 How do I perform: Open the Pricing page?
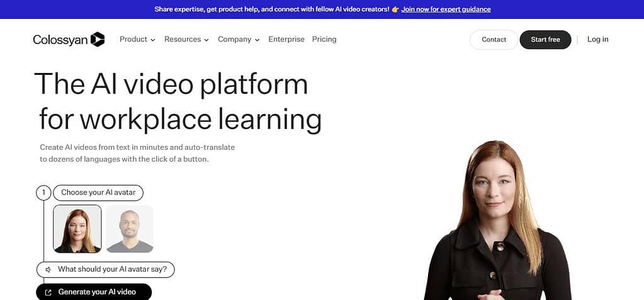(324, 40)
